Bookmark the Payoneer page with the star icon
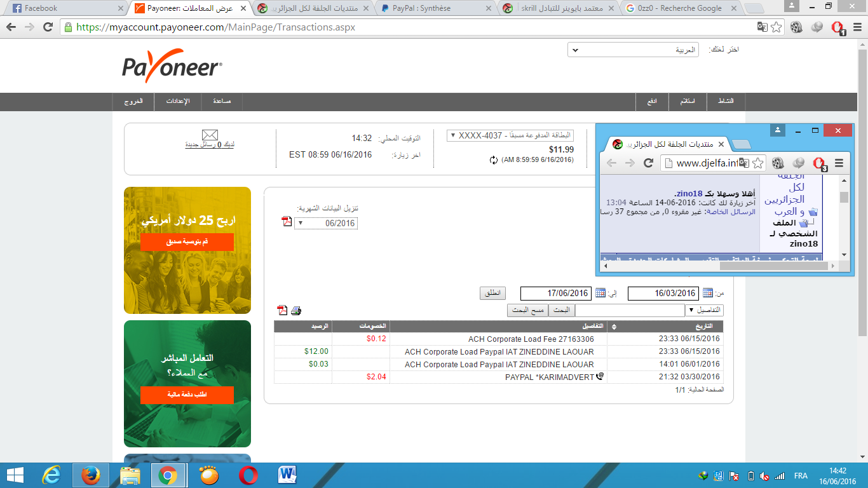 [x=776, y=27]
